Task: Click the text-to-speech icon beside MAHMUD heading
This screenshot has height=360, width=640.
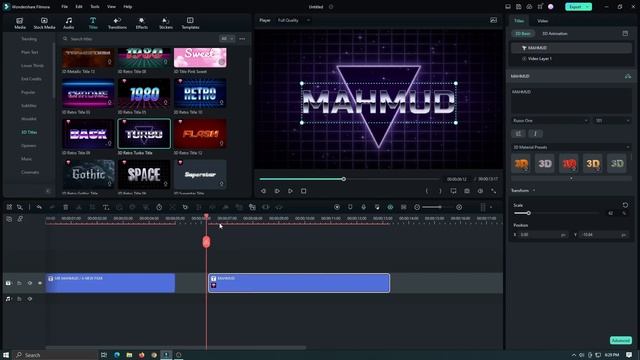Action: coord(628,76)
